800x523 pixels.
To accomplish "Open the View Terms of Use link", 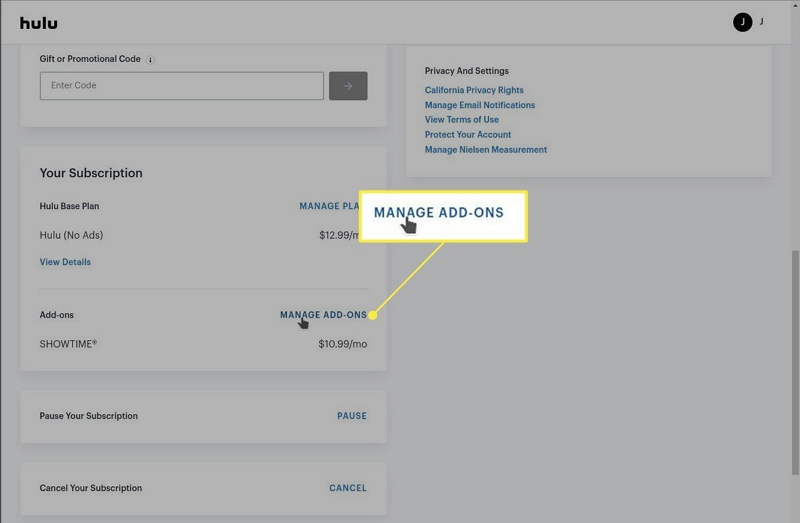I will pyautogui.click(x=461, y=120).
